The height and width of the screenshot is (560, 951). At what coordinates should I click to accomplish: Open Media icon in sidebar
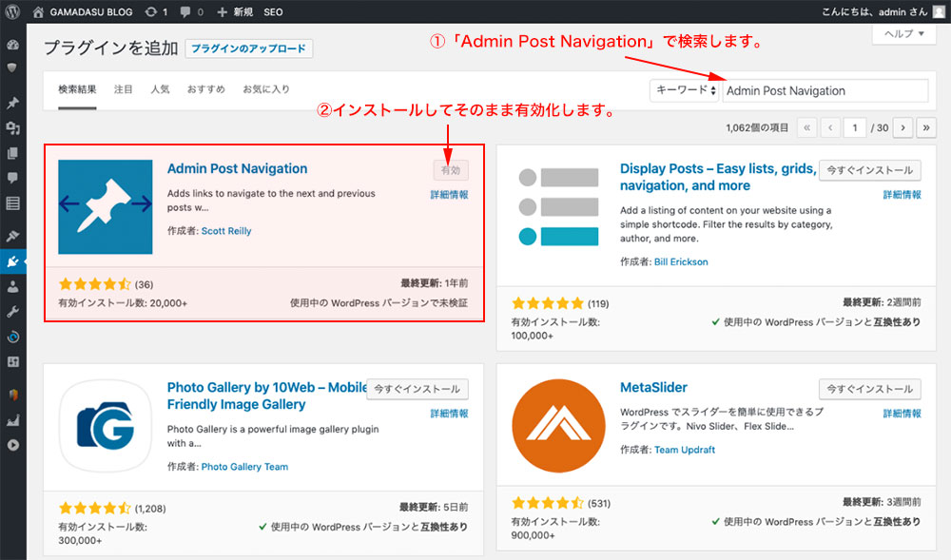coord(12,128)
